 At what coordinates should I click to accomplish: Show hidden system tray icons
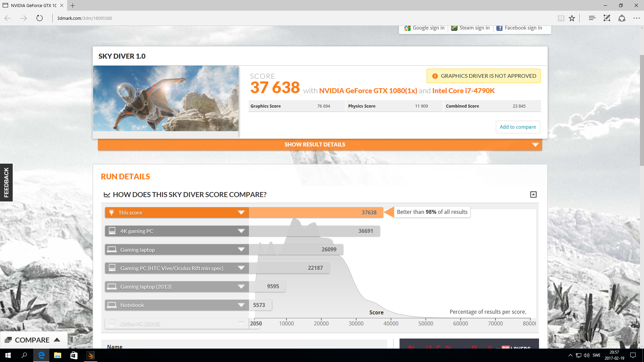click(x=570, y=355)
